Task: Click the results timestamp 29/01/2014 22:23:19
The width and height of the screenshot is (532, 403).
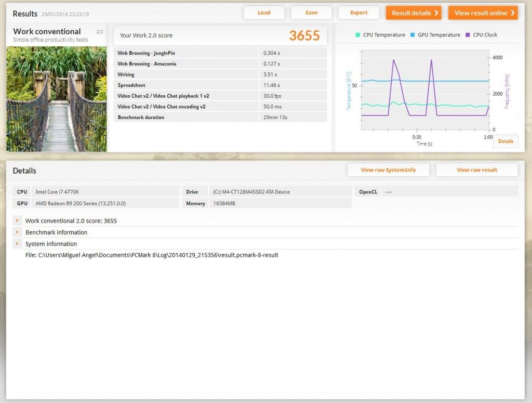Action: pyautogui.click(x=65, y=14)
